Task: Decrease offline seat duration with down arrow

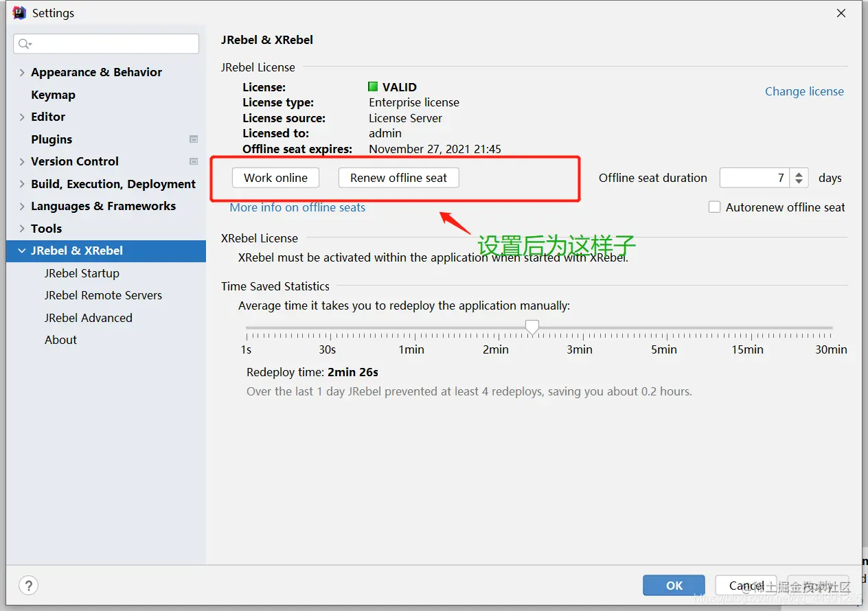Action: coord(799,183)
